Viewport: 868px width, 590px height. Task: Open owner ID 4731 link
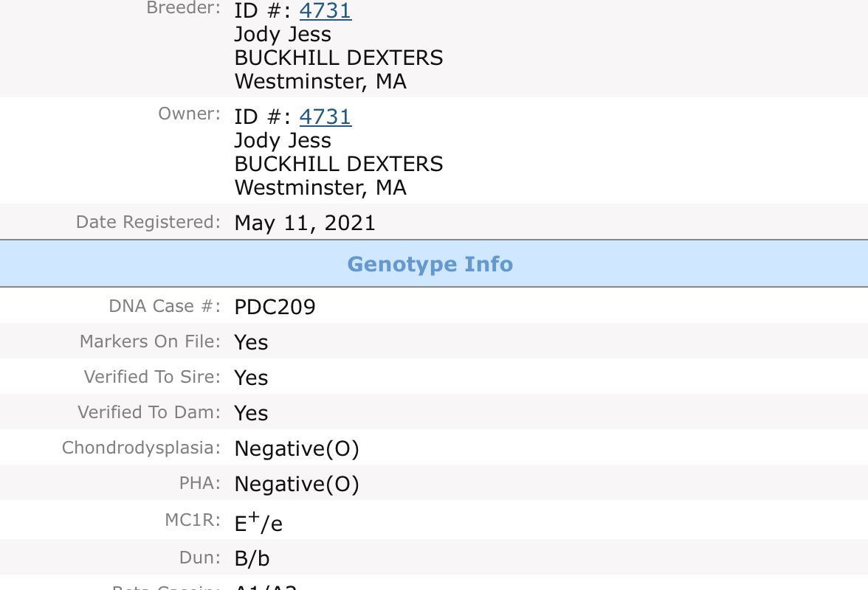[x=325, y=117]
